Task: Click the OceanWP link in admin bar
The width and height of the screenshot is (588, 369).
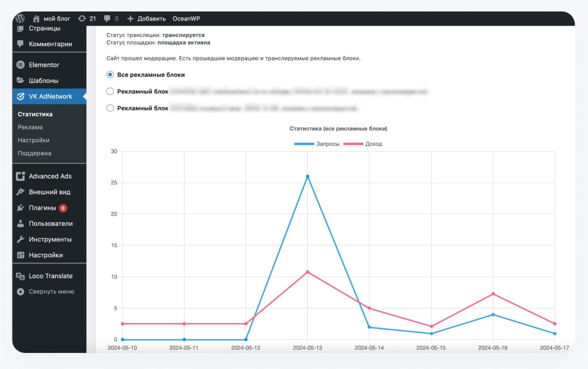Action: [187, 18]
